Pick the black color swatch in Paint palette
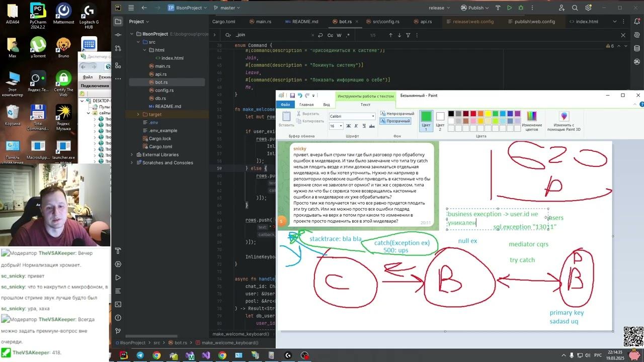Viewport: 644px width, 362px height. (x=451, y=114)
